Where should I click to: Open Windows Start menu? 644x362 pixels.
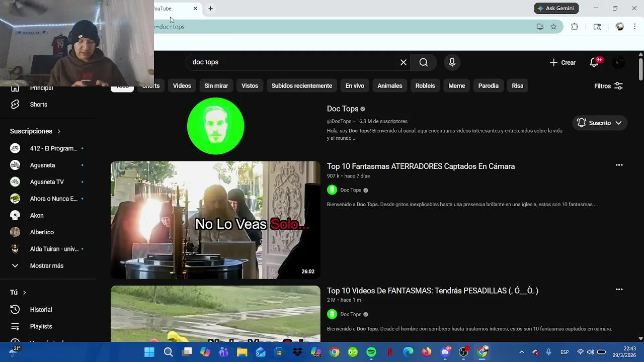[x=149, y=352]
